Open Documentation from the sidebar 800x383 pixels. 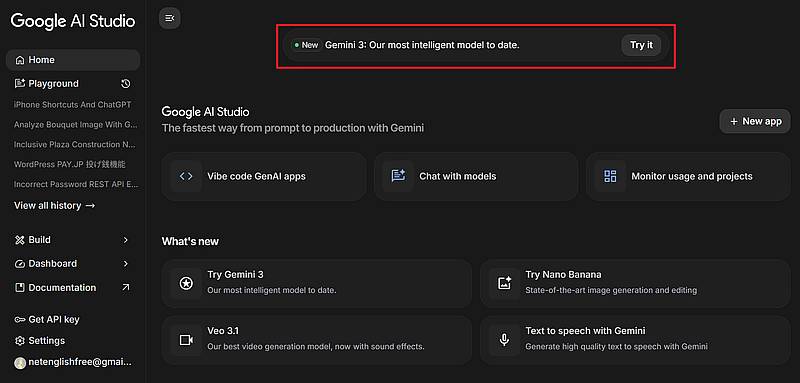pyautogui.click(x=73, y=288)
